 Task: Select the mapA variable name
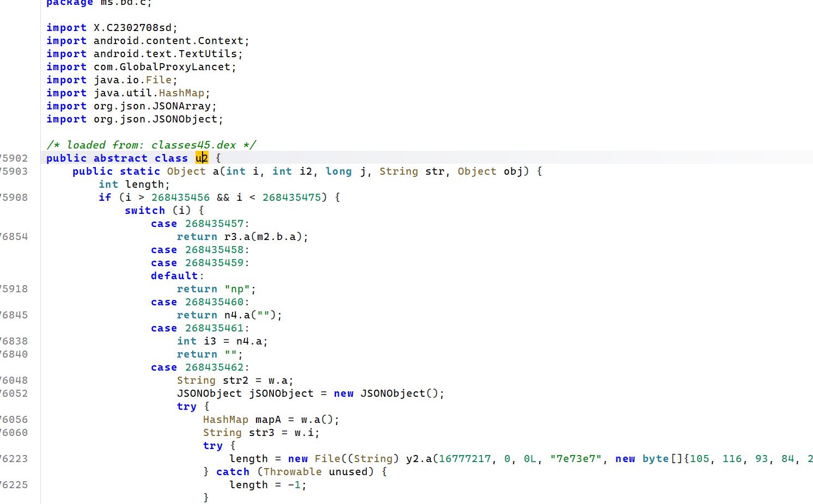click(x=268, y=420)
